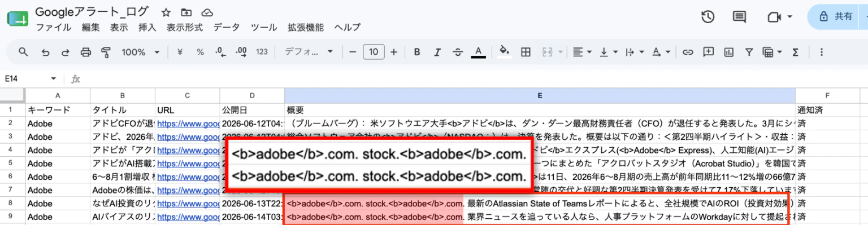Image resolution: width=868 pixels, height=225 pixels.
Task: Open the functions sigma icon
Action: 796,52
